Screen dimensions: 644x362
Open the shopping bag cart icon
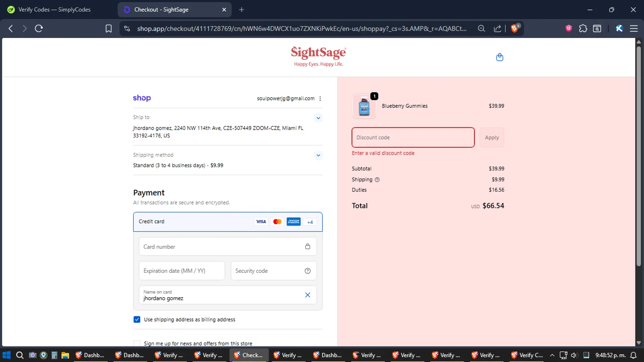(499, 57)
